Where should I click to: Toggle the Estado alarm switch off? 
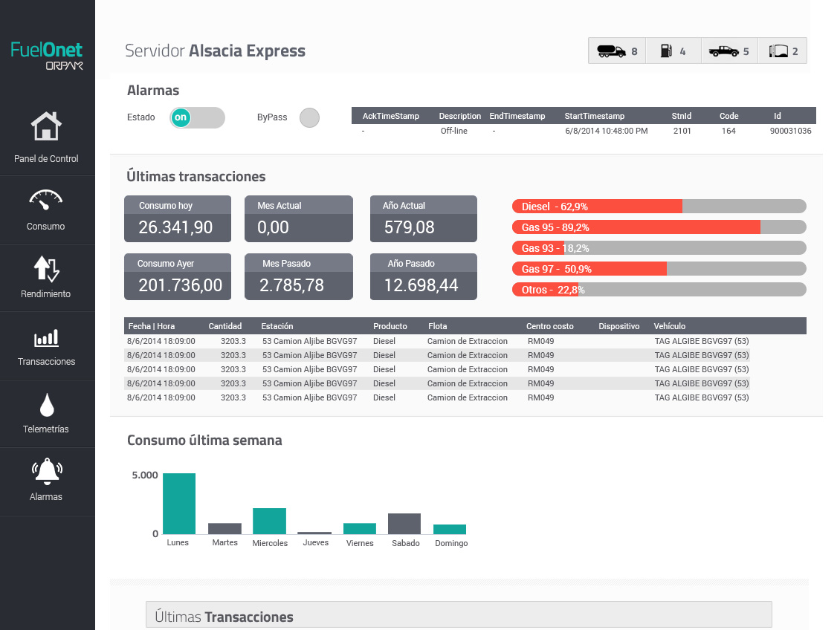click(197, 117)
